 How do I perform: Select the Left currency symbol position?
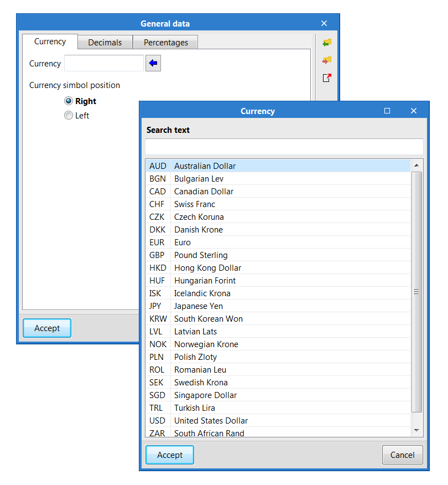click(x=69, y=115)
